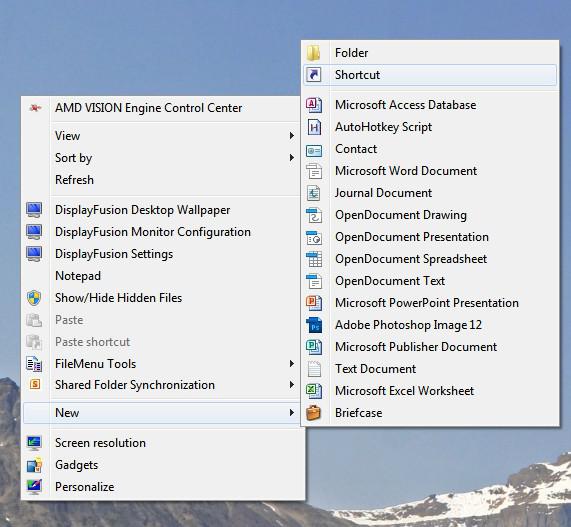571x527 pixels.
Task: Click the Text Document page icon
Action: click(314, 369)
